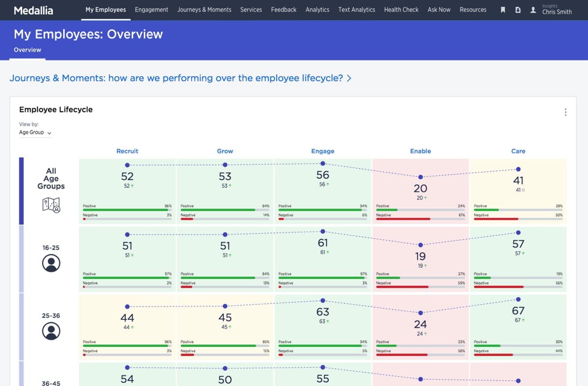Click the 25-36 row label
The width and height of the screenshot is (588, 386).
[51, 316]
